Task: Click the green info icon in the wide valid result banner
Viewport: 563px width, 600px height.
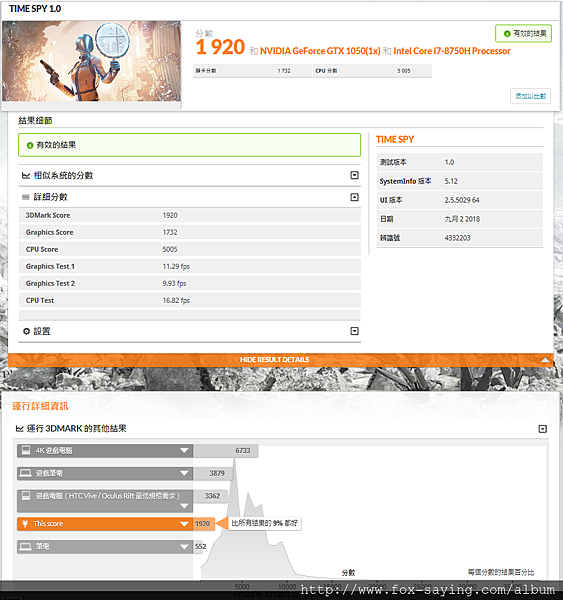Action: pos(30,145)
